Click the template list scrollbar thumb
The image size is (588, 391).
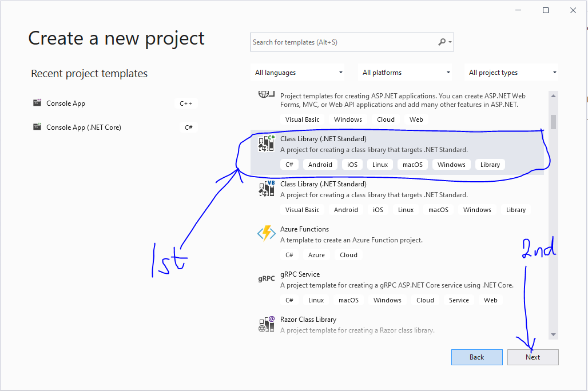(554, 122)
